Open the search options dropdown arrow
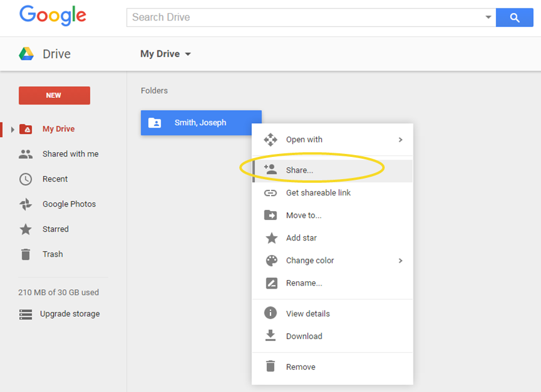Screen dimensions: 541x392 (488, 17)
